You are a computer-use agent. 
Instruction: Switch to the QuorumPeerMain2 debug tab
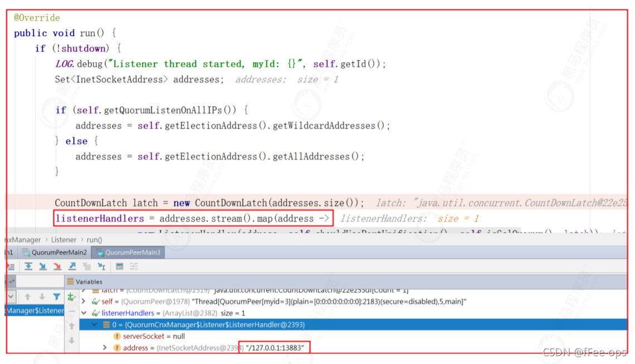[x=55, y=252]
